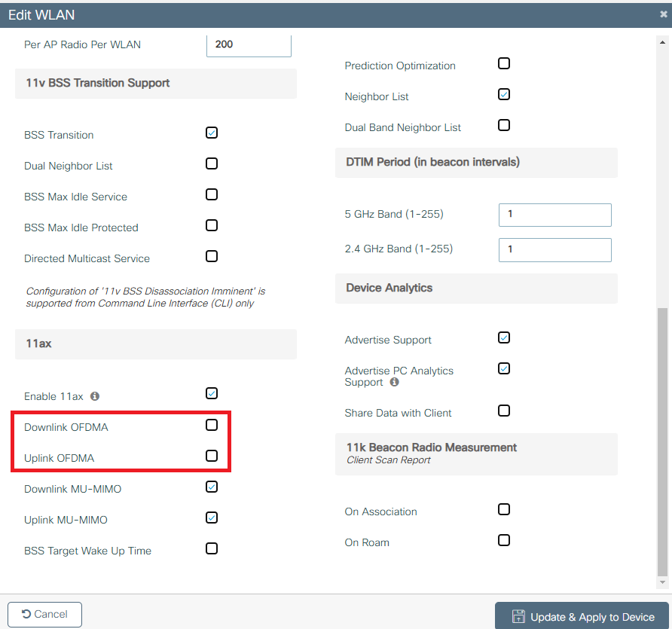672x629 pixels.
Task: Click the 2.4 GHz Band DTIM field
Action: pos(555,250)
